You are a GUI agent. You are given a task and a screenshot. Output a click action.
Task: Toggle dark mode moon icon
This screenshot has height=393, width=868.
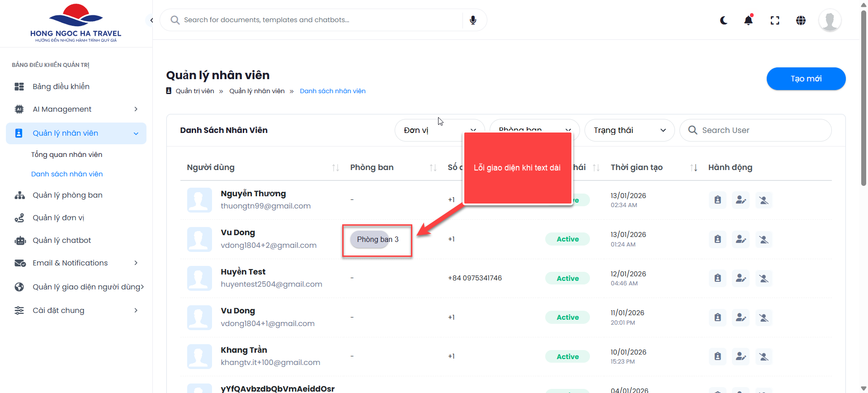[724, 20]
